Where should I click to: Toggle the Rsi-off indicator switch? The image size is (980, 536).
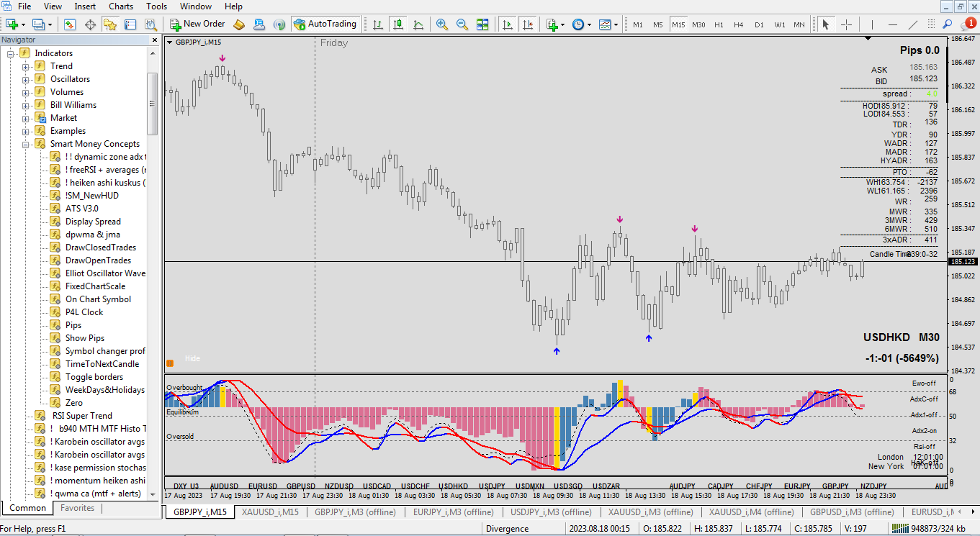pos(924,447)
